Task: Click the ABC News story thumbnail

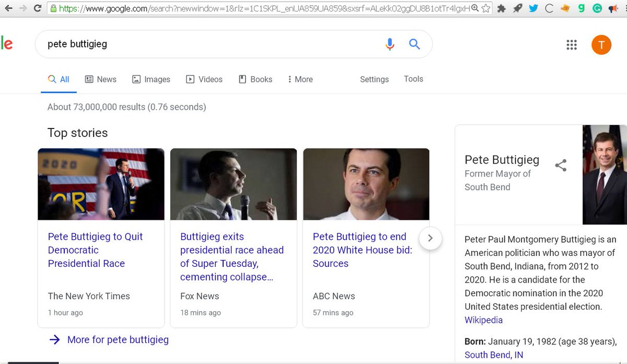Action: [366, 184]
